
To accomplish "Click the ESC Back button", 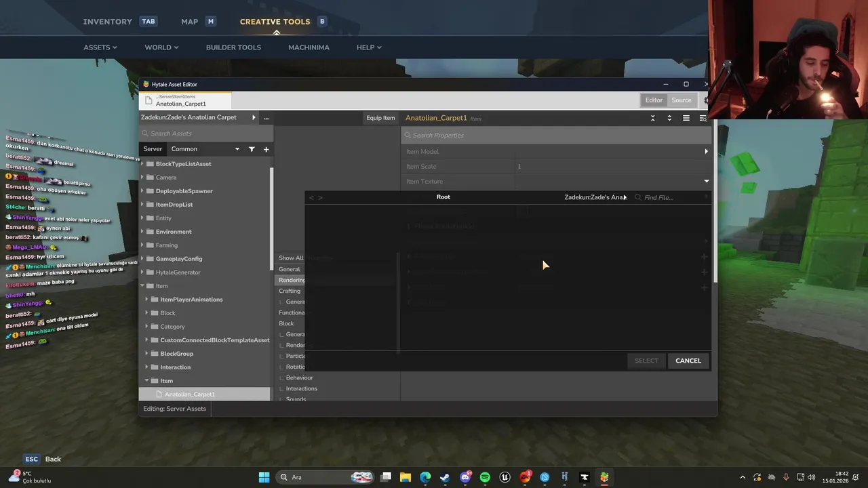I will pos(43,459).
